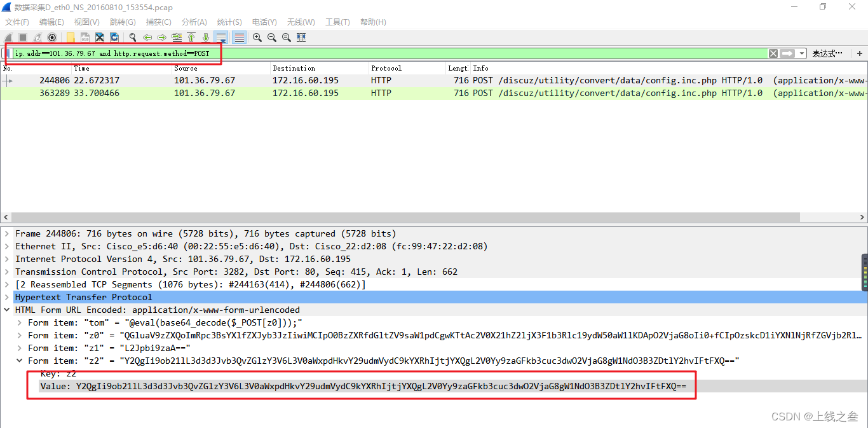Open the 文件(F) menu
868x428 pixels.
pos(17,22)
